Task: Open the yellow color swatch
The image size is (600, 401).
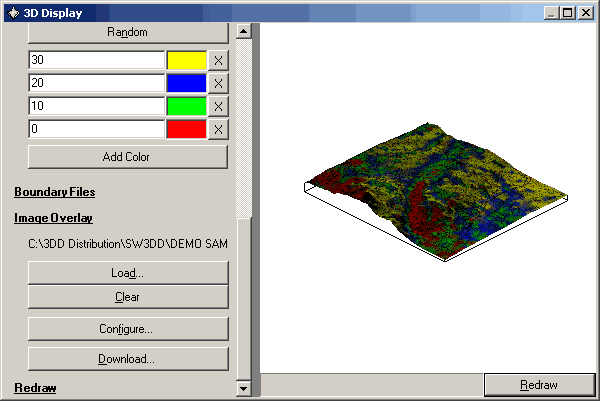Action: pos(187,60)
